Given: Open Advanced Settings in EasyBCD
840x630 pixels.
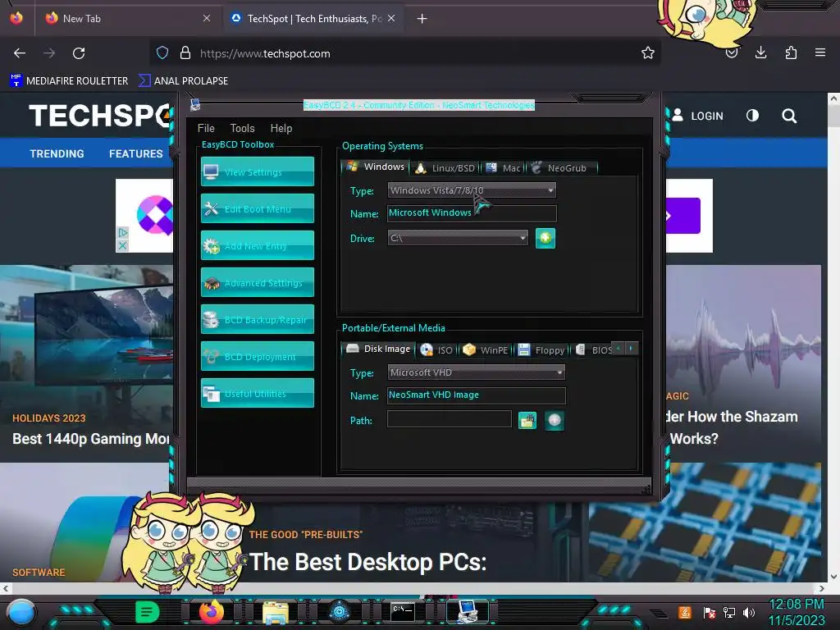Looking at the screenshot, I should (x=257, y=282).
